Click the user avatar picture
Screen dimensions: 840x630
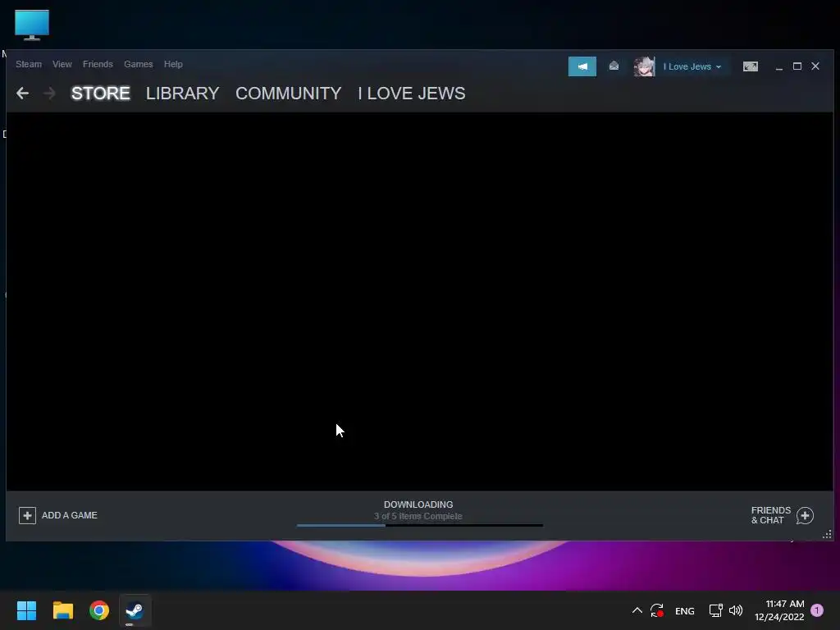click(x=644, y=66)
